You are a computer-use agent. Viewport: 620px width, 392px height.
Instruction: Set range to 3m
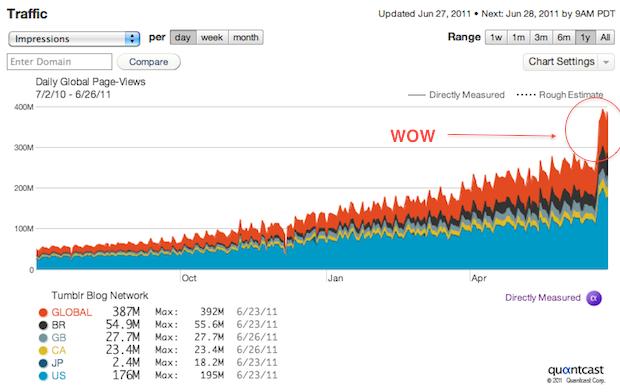click(x=541, y=38)
